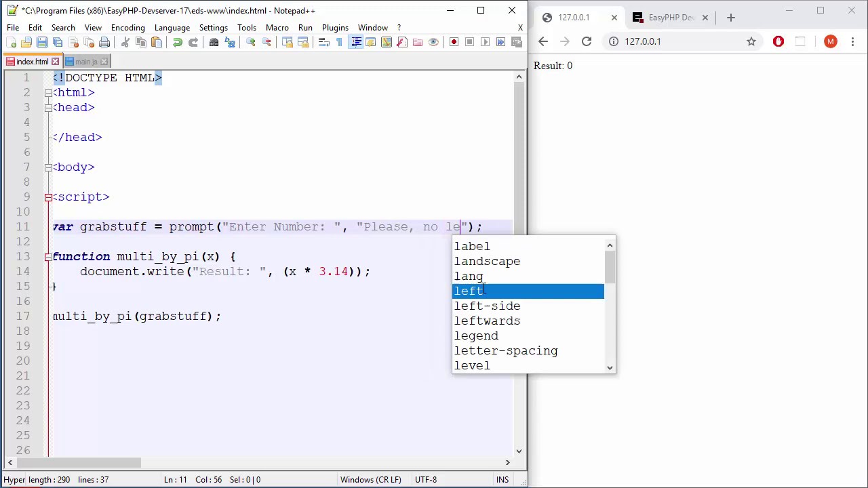868x488 pixels.
Task: Click 'Windows (CR LF)' in status bar
Action: pyautogui.click(x=371, y=480)
